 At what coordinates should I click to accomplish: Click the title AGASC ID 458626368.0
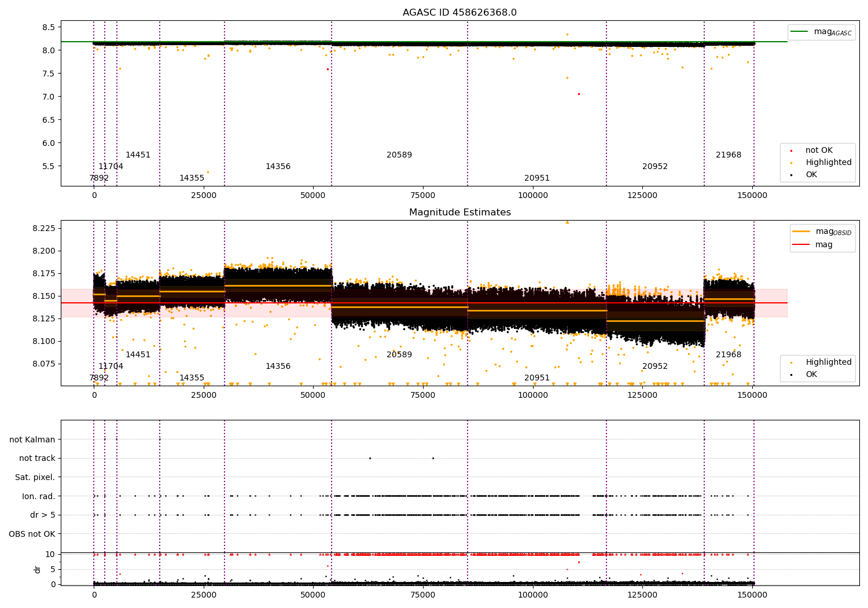(x=459, y=13)
